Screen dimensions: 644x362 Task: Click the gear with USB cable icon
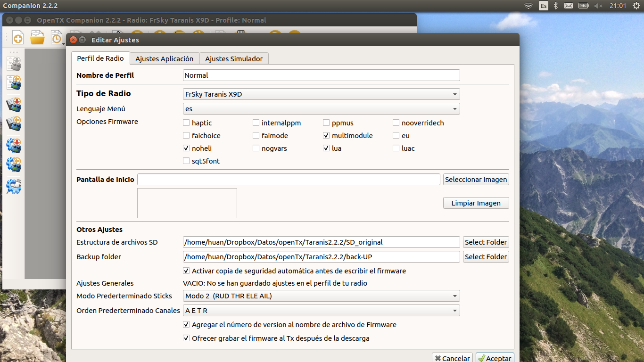point(14,187)
